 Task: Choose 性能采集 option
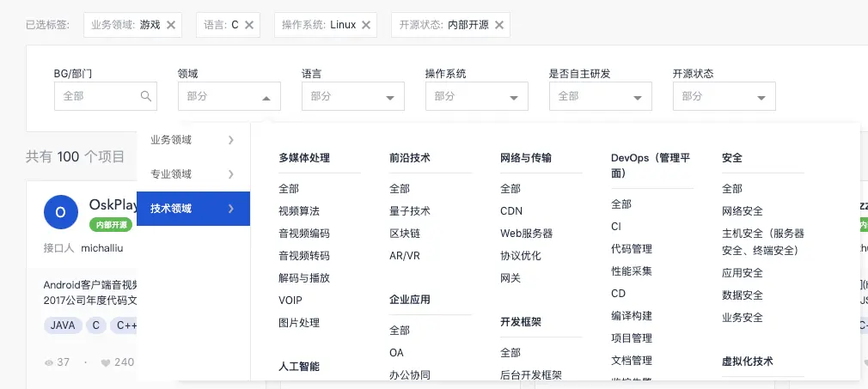[x=632, y=271]
